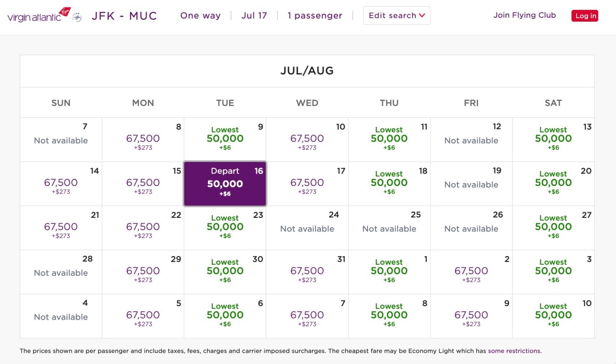This screenshot has width=616, height=364.
Task: Click the Jul 17 date label
Action: (255, 15)
